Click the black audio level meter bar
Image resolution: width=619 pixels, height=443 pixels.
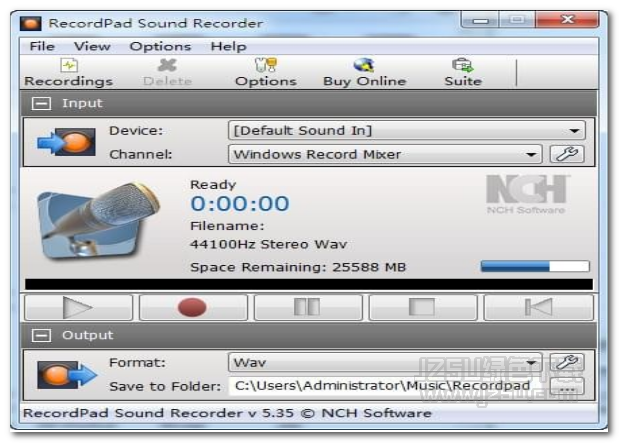coord(309,284)
